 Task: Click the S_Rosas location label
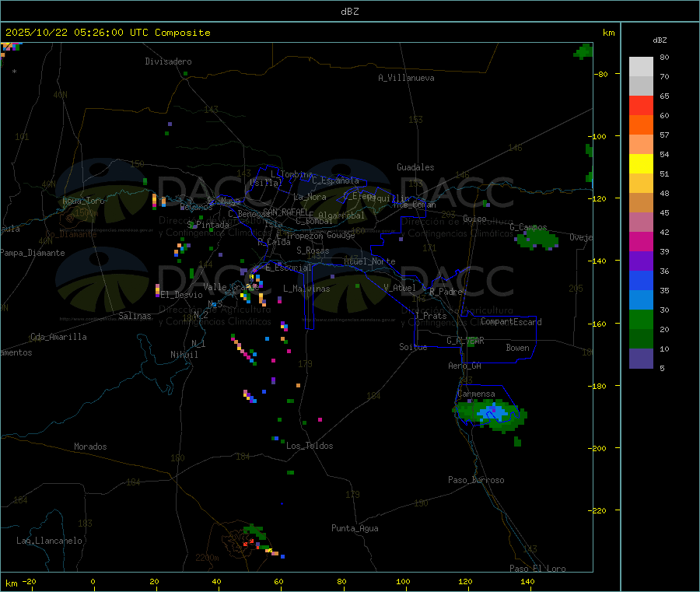[313, 250]
